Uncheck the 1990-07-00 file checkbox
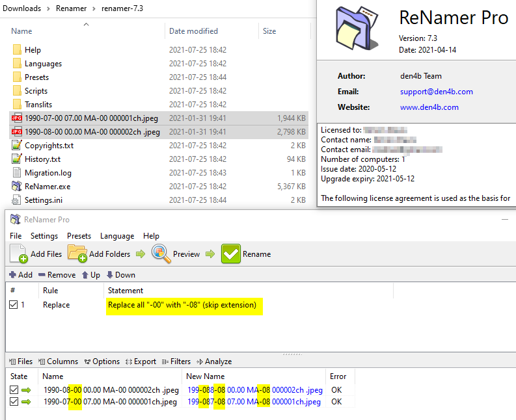516x420 pixels. pyautogui.click(x=14, y=402)
